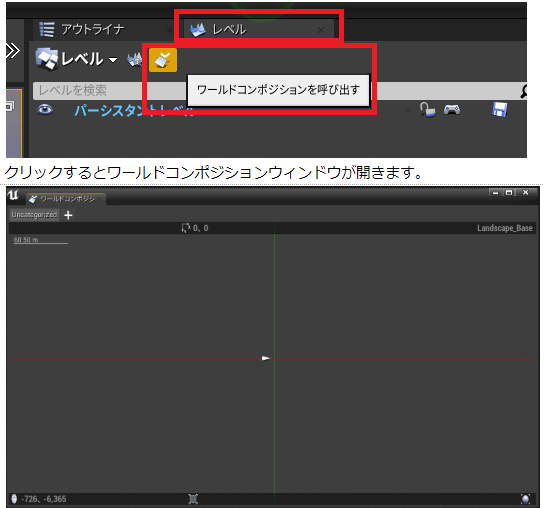This screenshot has height=508, width=544.
Task: Click the 60.50 m scale ruler
Action: coord(41,240)
